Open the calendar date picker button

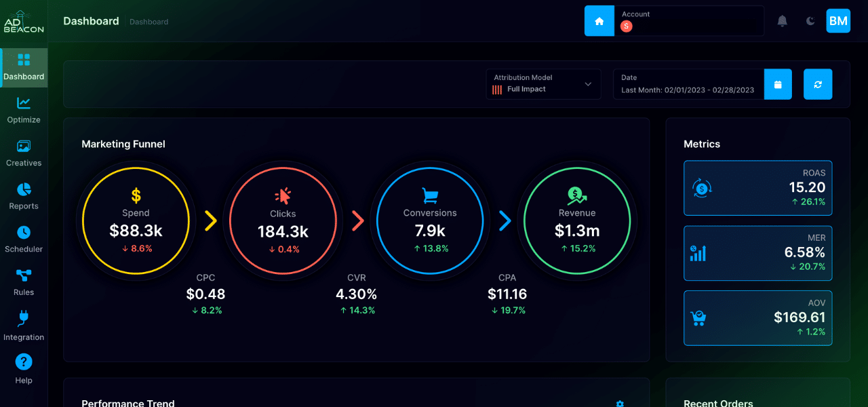778,85
